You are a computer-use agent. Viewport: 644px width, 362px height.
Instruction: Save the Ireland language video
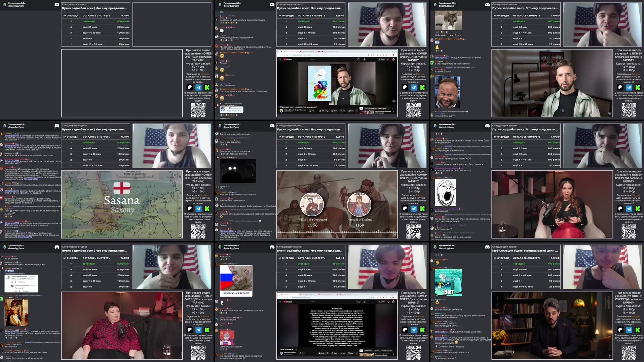coord(350,111)
